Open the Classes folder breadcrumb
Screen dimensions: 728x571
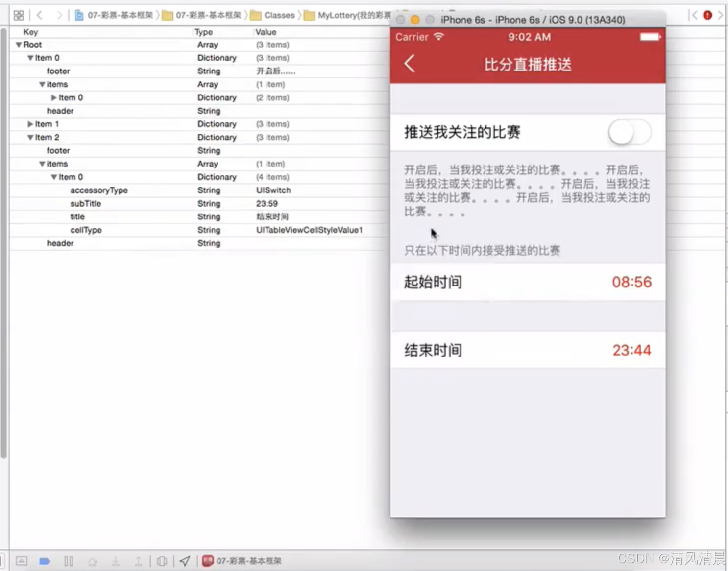click(x=272, y=15)
